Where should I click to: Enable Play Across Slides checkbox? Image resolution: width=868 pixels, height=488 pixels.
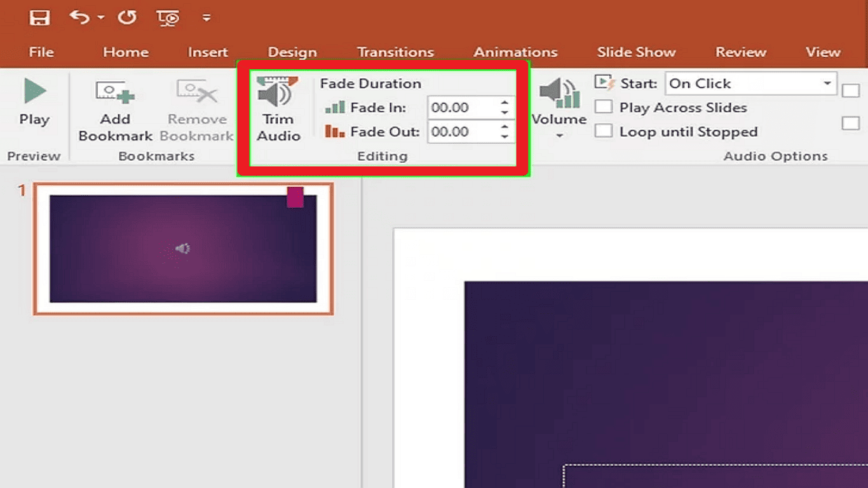pos(603,107)
